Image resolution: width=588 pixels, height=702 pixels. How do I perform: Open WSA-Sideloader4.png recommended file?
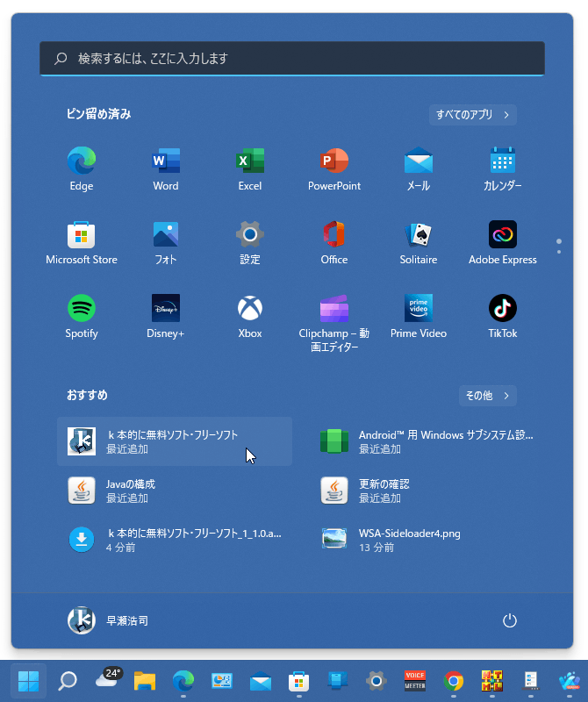(x=427, y=540)
